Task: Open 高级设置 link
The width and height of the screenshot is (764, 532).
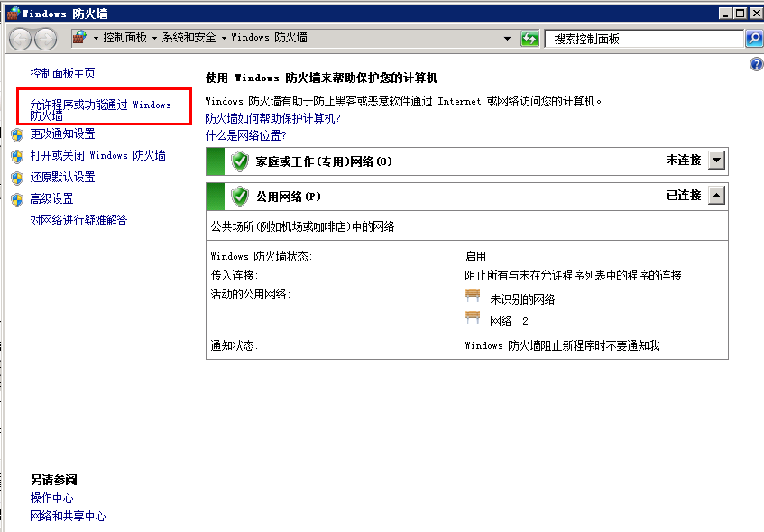Action: pyautogui.click(x=51, y=199)
